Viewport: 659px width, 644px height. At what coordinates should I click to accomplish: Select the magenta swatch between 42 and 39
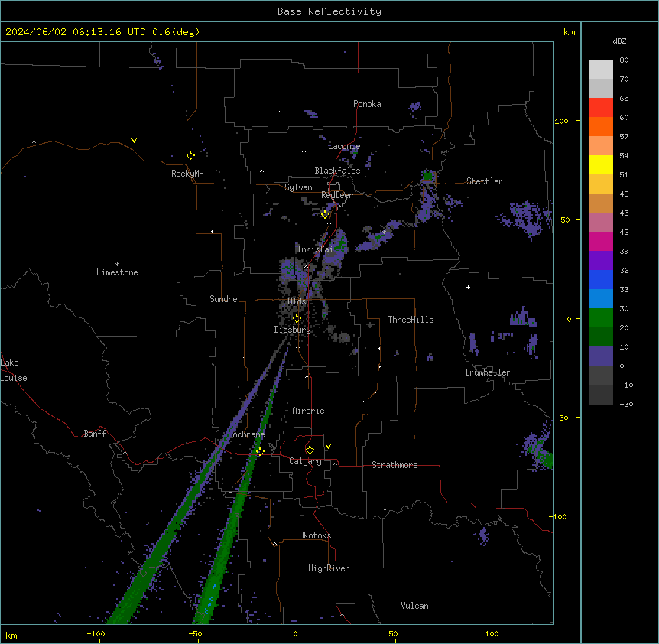coord(601,241)
